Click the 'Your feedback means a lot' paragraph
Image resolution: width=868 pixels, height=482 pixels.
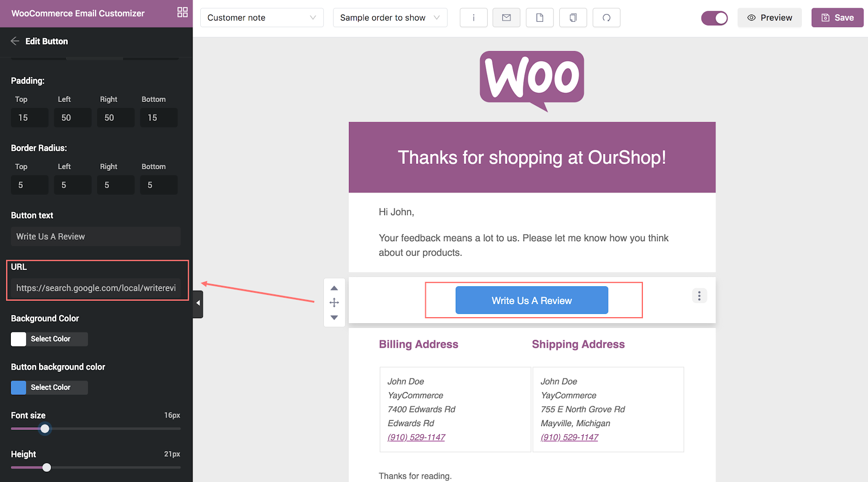[524, 245]
